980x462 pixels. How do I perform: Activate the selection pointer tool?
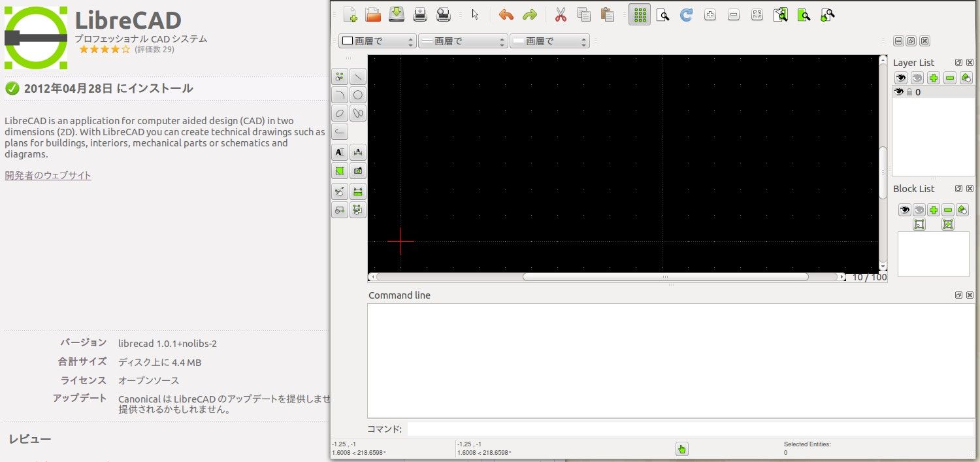click(x=475, y=14)
